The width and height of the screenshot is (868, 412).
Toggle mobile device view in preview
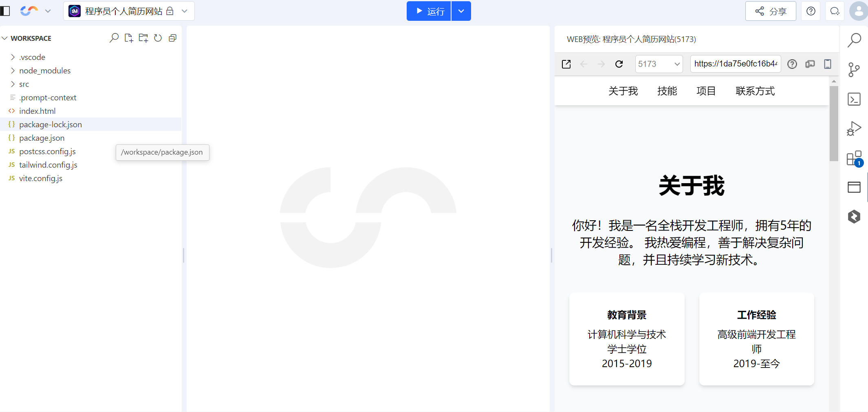pos(828,64)
